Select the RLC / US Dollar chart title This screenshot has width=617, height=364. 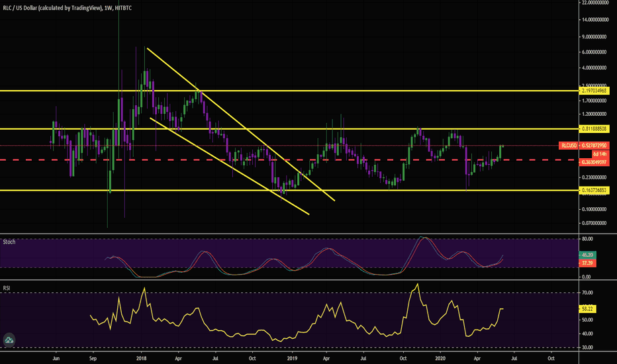click(x=68, y=8)
